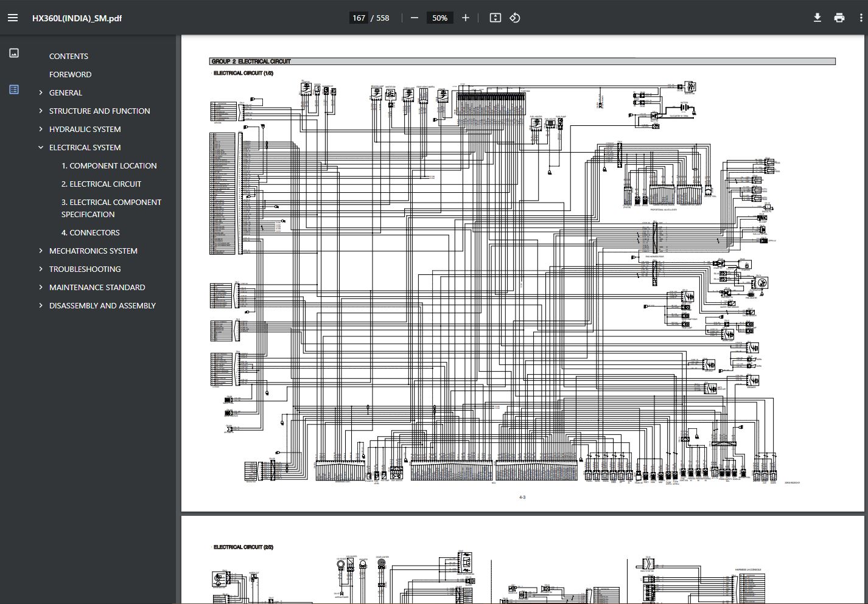This screenshot has width=868, height=604.
Task: Click the fit to page icon
Action: click(x=495, y=18)
